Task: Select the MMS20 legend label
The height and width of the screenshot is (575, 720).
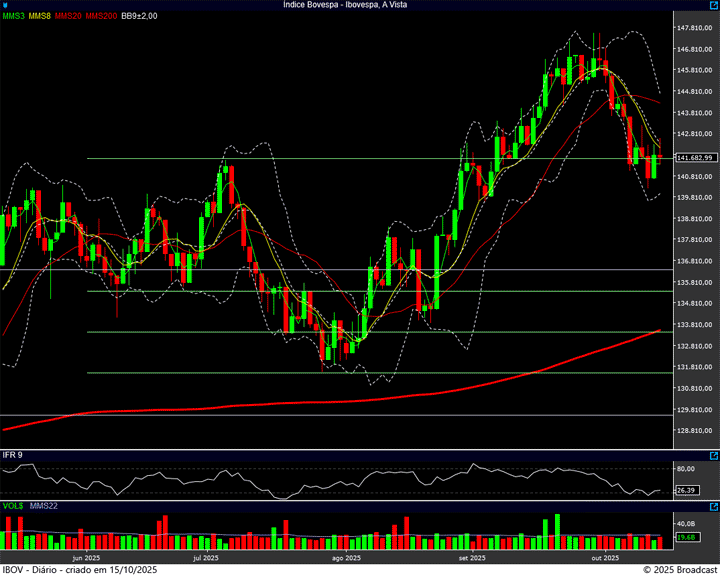Action: pos(68,17)
